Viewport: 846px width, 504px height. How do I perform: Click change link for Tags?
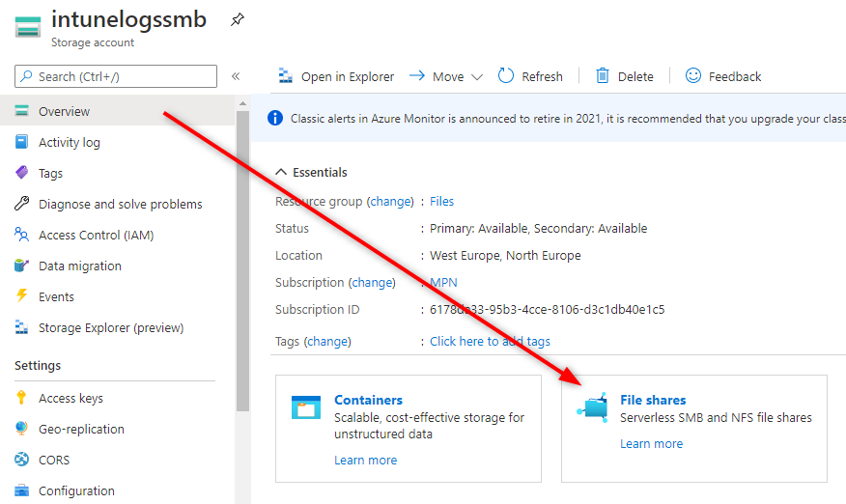click(x=327, y=341)
